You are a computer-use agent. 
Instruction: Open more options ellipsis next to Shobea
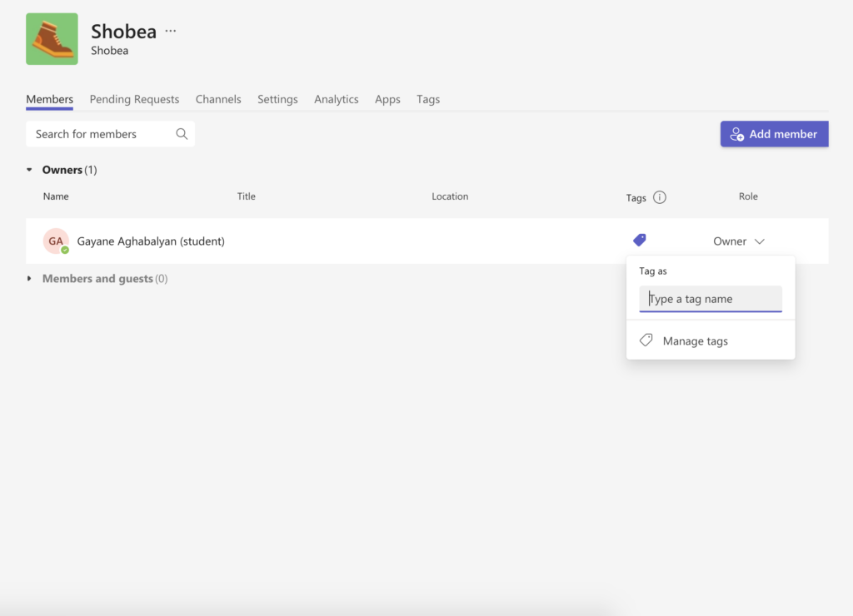pyautogui.click(x=170, y=31)
